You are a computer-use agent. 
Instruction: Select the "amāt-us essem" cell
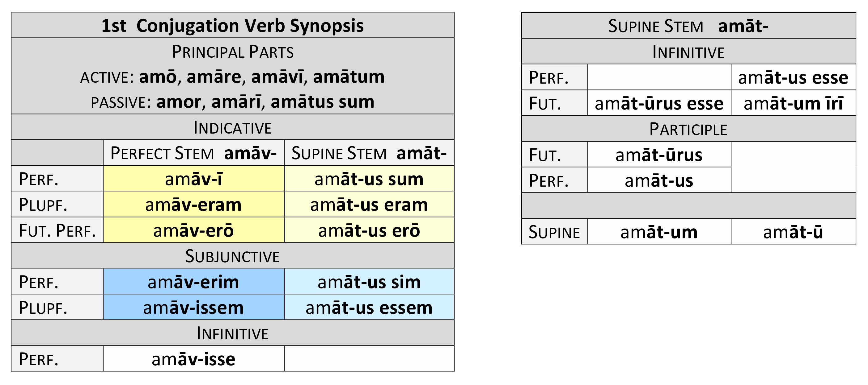coord(369,308)
